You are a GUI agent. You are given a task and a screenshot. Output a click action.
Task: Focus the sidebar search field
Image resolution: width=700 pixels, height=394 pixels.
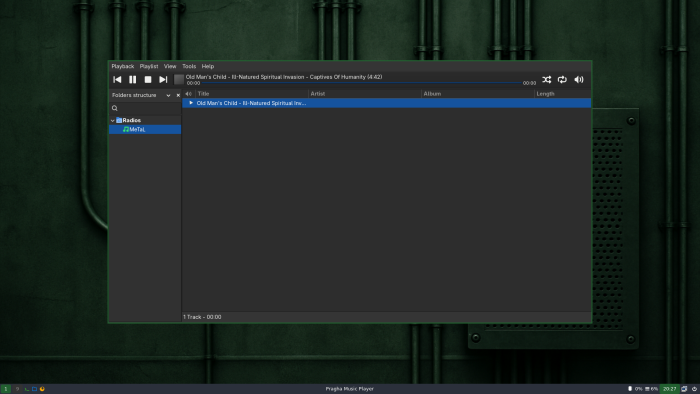(145, 108)
